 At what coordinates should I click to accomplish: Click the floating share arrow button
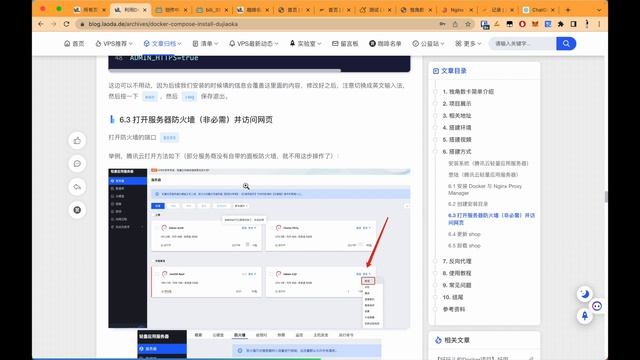pyautogui.click(x=77, y=187)
